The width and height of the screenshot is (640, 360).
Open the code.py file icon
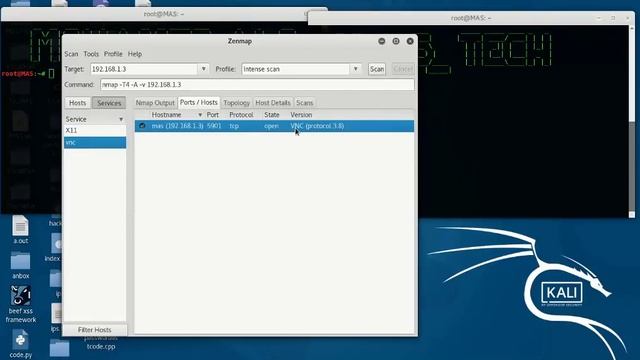click(20, 344)
